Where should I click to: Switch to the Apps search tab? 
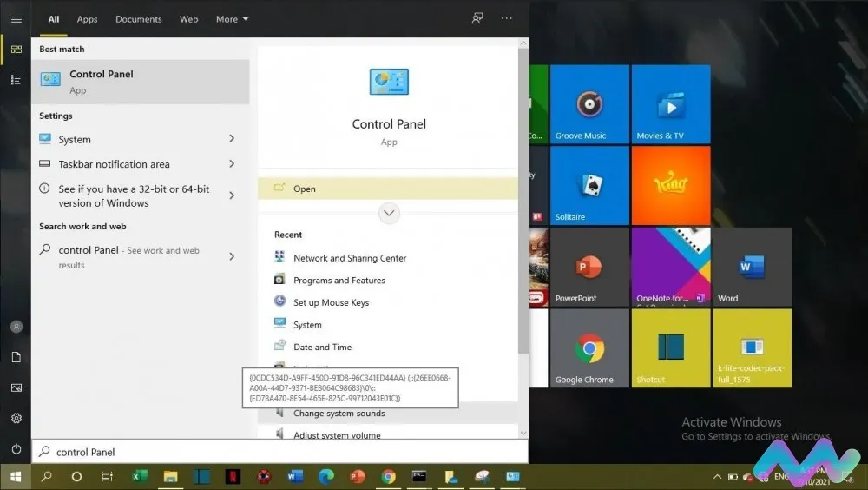click(87, 19)
